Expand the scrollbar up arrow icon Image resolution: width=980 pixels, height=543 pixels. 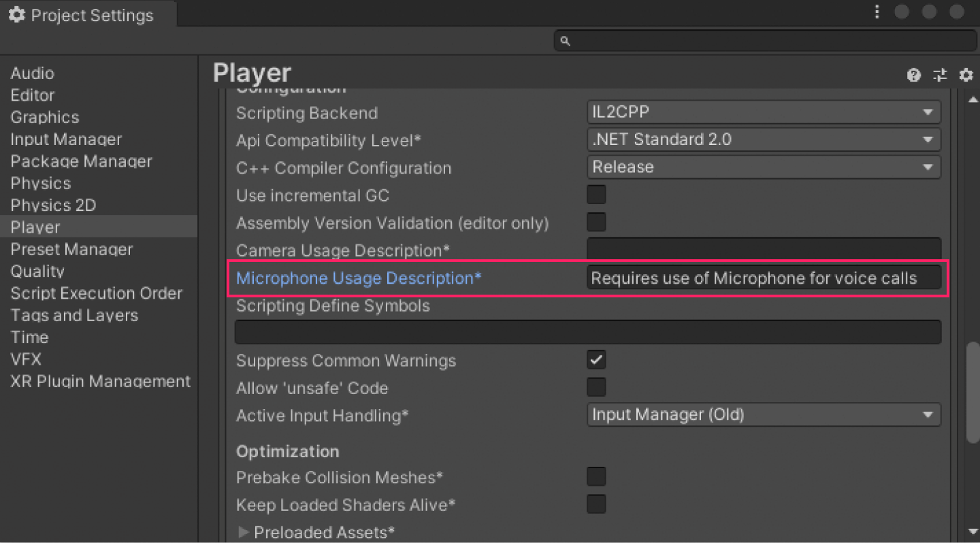[973, 98]
